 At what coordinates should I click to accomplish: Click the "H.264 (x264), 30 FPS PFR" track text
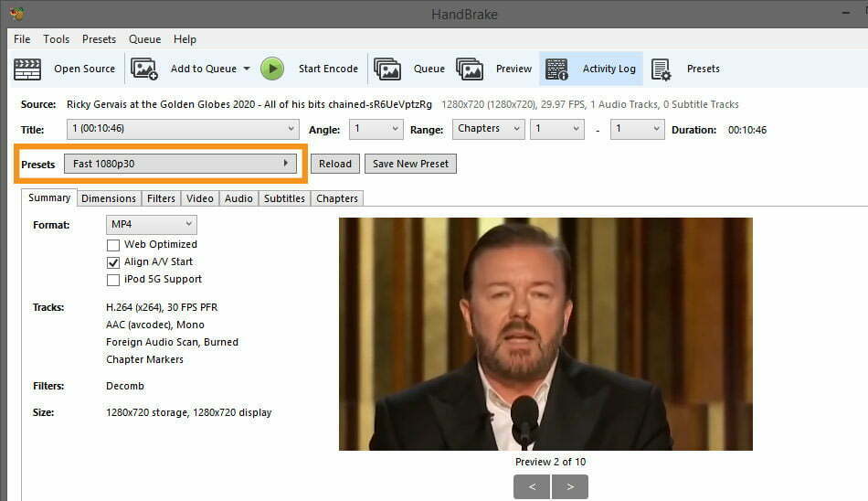pos(162,307)
